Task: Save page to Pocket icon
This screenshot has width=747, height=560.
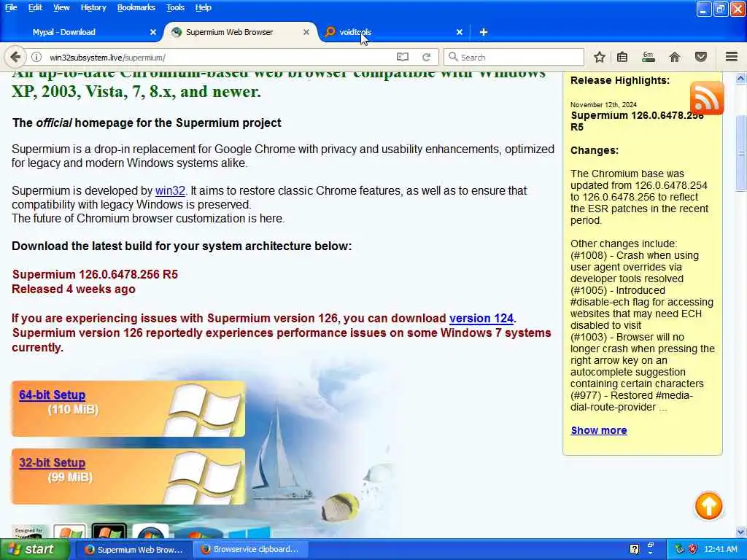Action: point(701,57)
